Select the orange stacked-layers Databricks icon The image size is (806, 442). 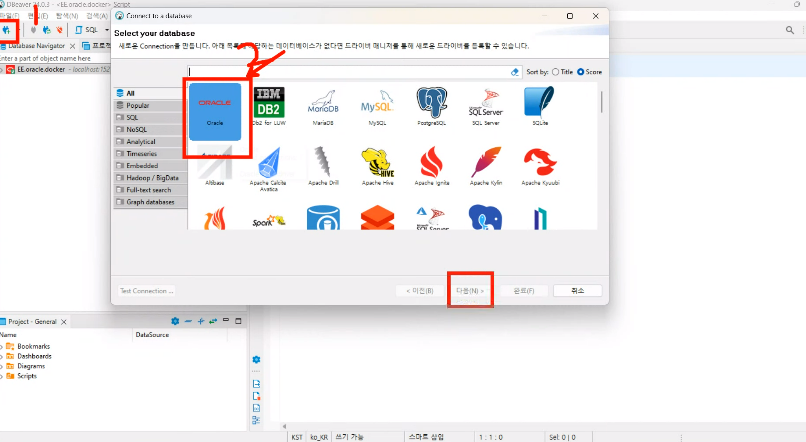[378, 217]
